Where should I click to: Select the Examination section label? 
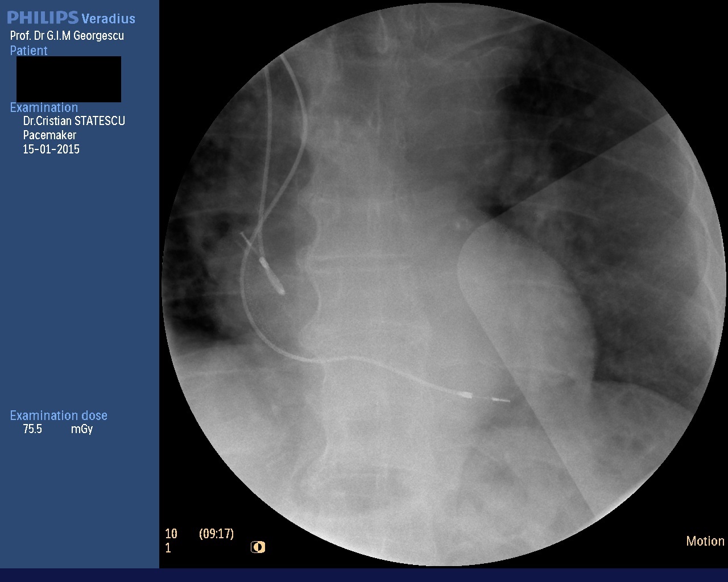tap(44, 107)
